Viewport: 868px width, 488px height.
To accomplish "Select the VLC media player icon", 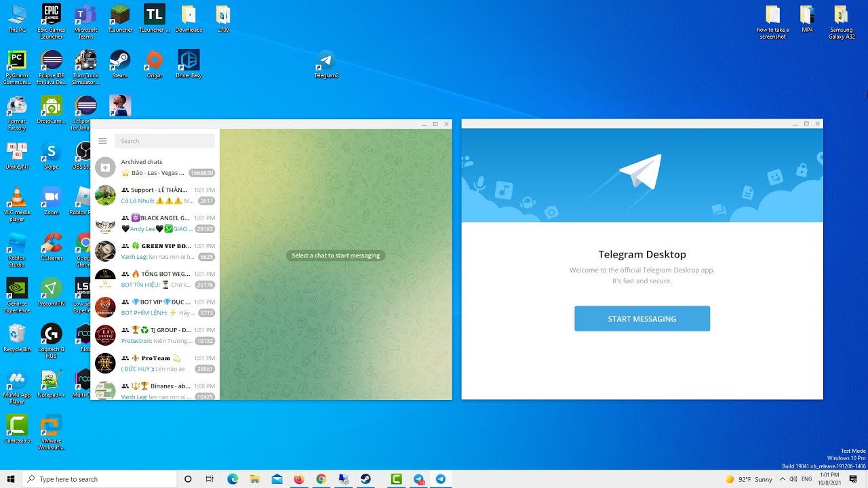I will [x=17, y=204].
